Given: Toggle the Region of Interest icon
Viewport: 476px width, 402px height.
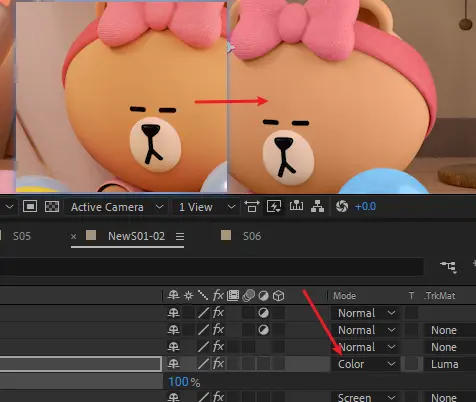Looking at the screenshot, I should coord(30,207).
